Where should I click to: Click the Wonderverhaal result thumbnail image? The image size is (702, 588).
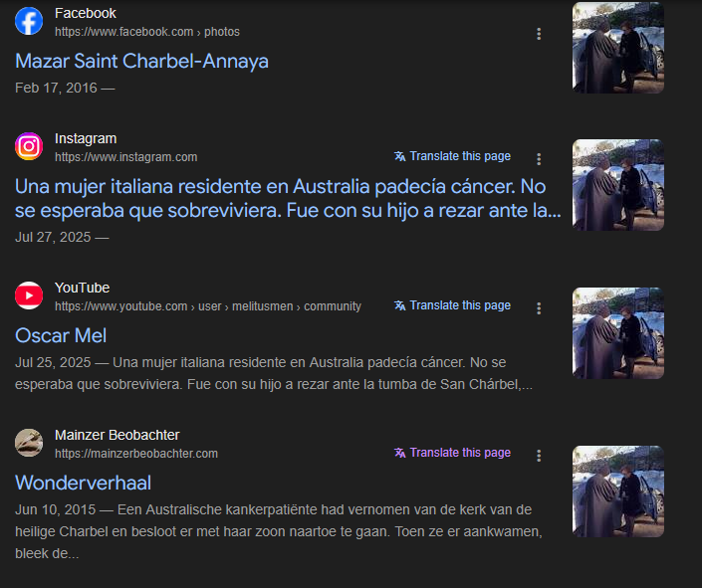click(617, 490)
